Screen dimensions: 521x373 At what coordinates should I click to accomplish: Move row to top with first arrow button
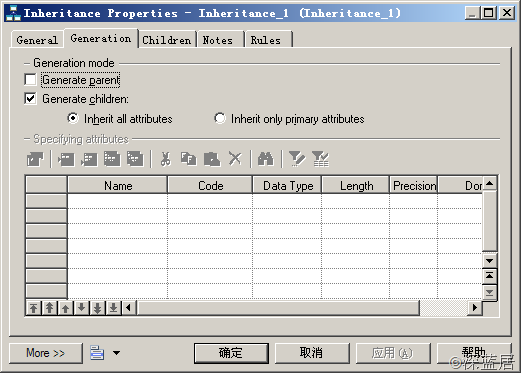(x=33, y=308)
